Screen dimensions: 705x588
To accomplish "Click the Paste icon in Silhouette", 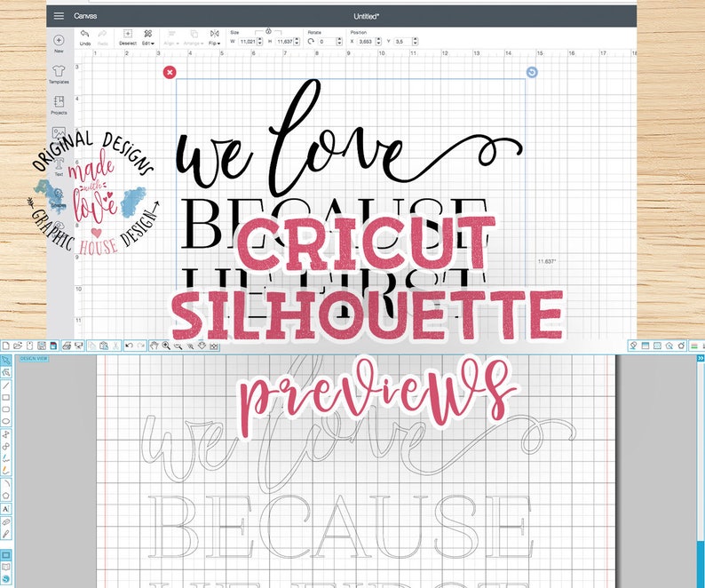I will pyautogui.click(x=104, y=346).
